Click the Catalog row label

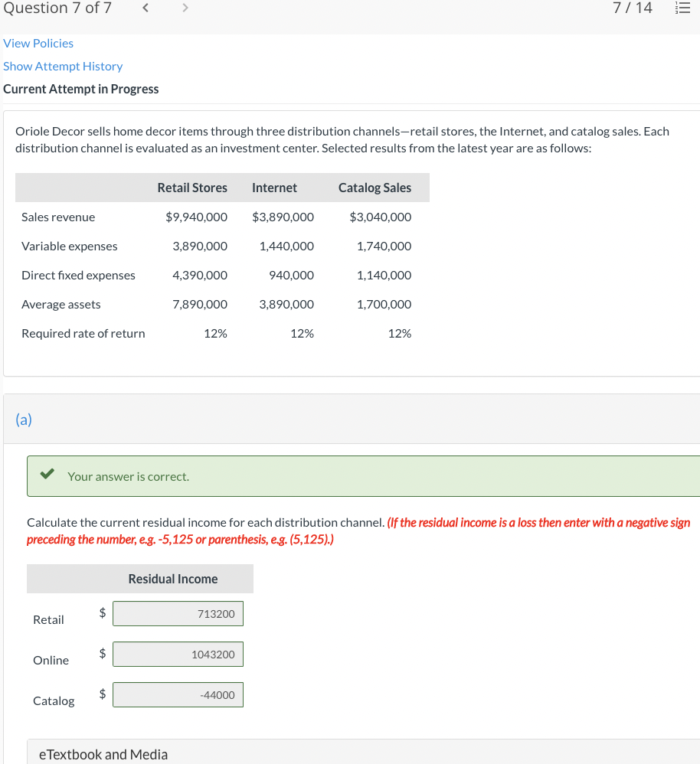[x=54, y=701]
